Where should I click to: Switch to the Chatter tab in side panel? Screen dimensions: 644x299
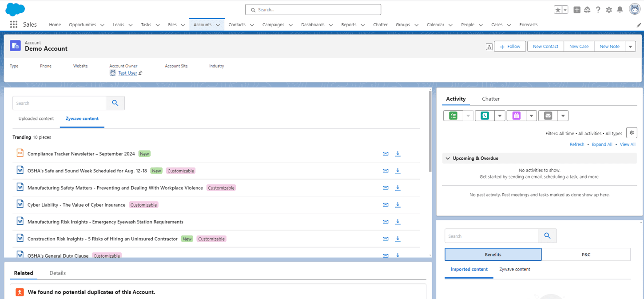tap(491, 99)
